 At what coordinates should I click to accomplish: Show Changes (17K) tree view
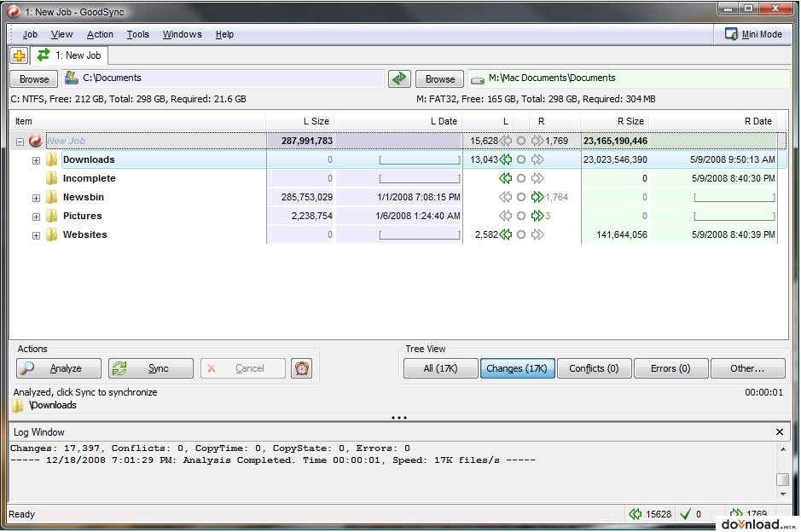pyautogui.click(x=517, y=368)
